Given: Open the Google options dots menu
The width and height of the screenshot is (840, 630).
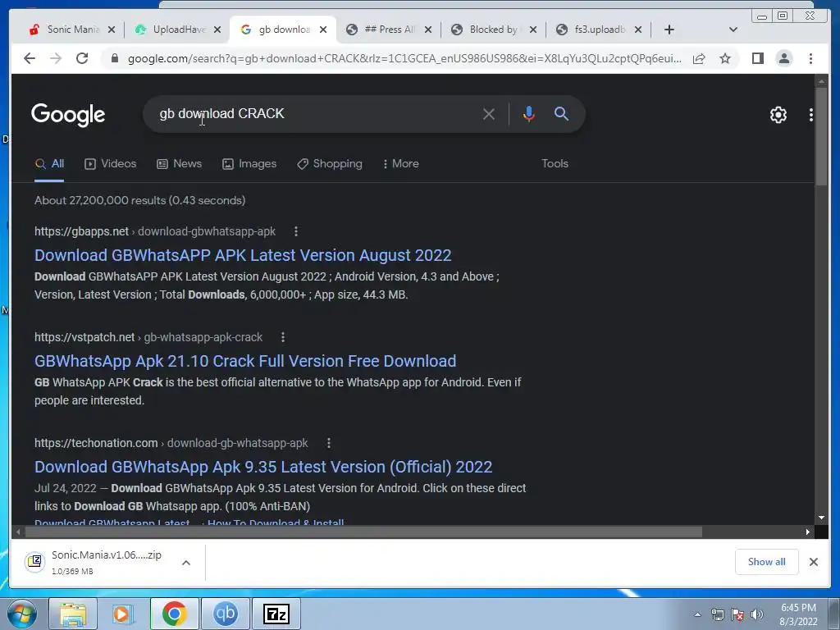Looking at the screenshot, I should click(x=810, y=115).
